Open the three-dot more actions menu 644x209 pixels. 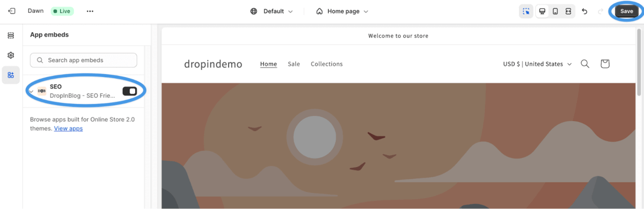point(90,11)
